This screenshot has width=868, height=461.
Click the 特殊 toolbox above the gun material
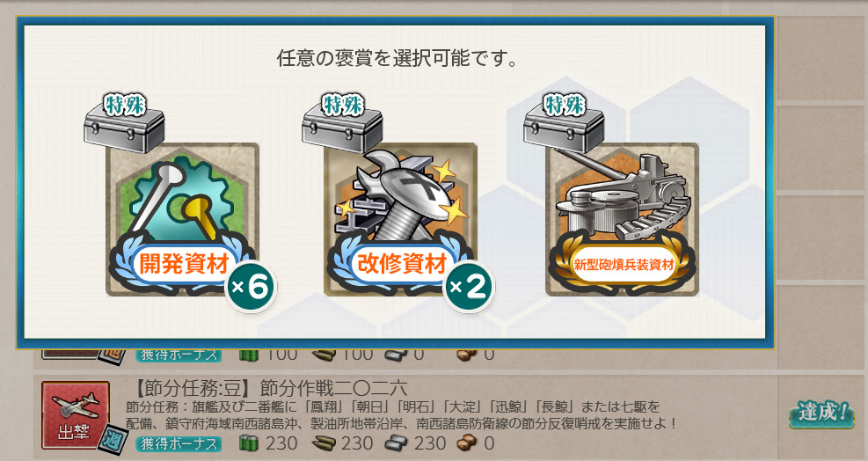pos(564,123)
